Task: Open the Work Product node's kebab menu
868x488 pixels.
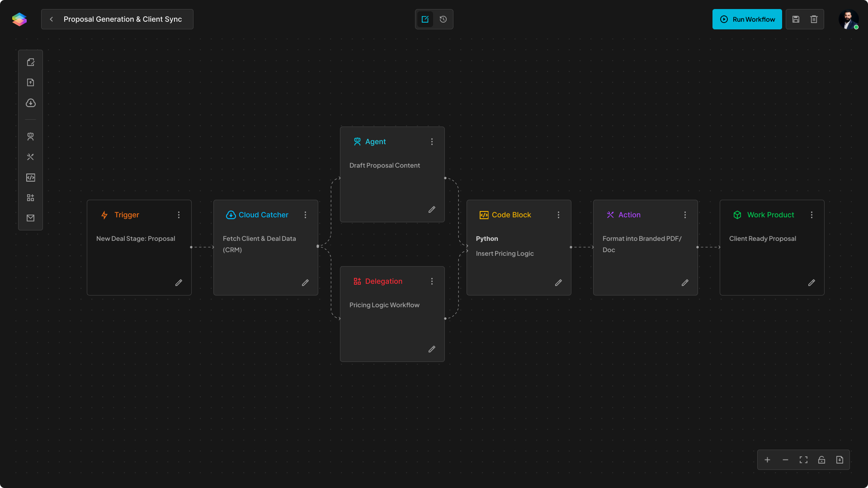Action: coord(811,215)
